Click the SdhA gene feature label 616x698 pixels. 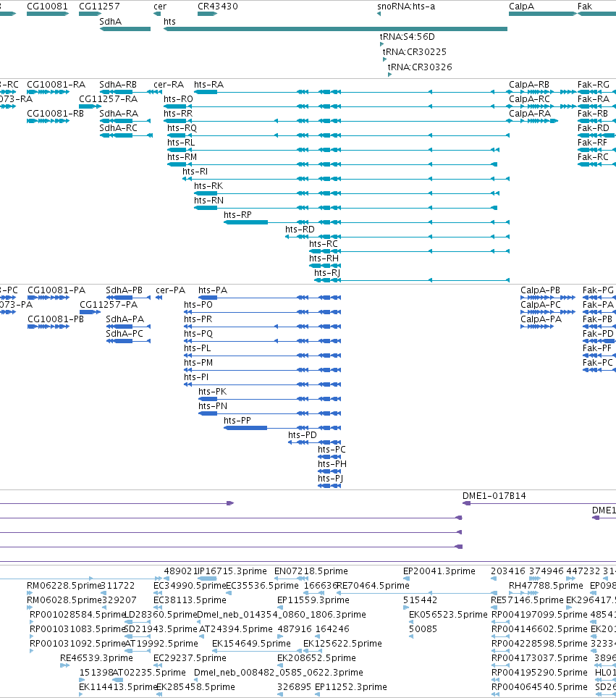[110, 22]
